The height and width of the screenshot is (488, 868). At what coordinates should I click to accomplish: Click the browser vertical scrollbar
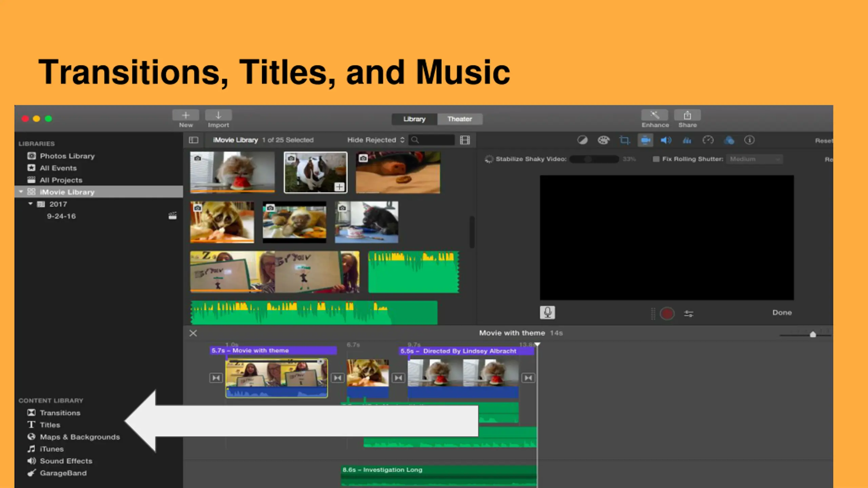(472, 232)
